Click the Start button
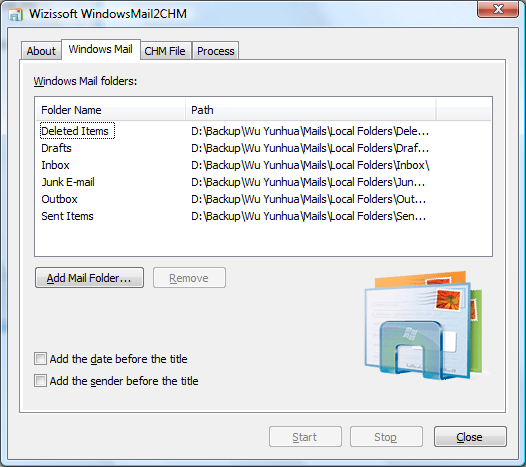 pos(305,437)
